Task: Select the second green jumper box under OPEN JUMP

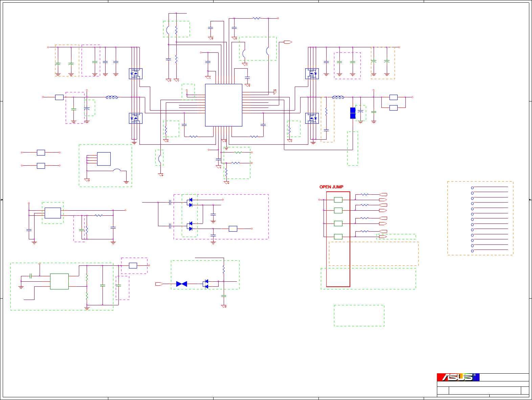Action: (338, 210)
